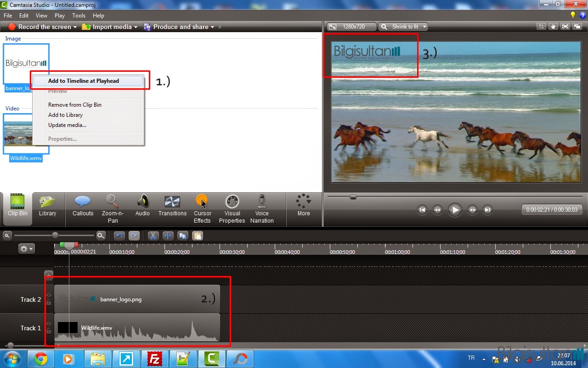Select the Wildlife.wmv clip on Track 1
The height and width of the screenshot is (368, 588).
click(137, 328)
